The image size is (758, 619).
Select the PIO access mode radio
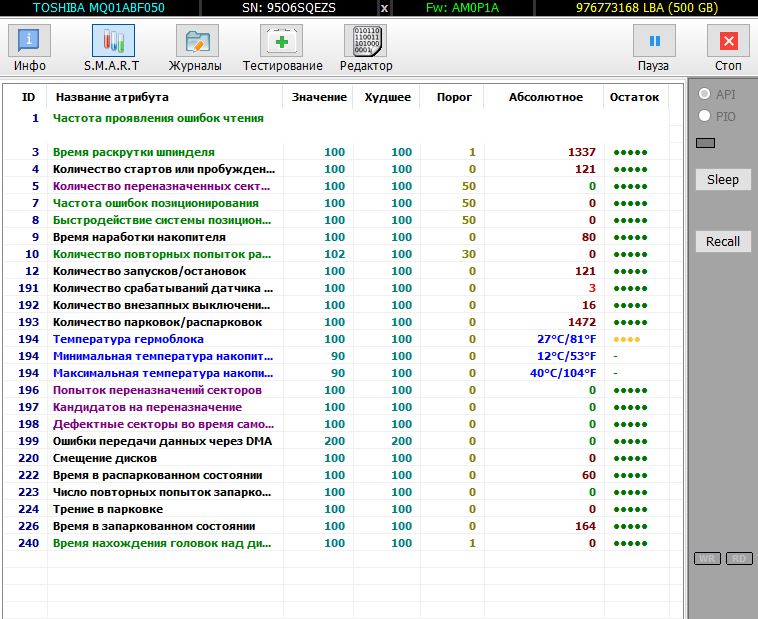pos(704,116)
